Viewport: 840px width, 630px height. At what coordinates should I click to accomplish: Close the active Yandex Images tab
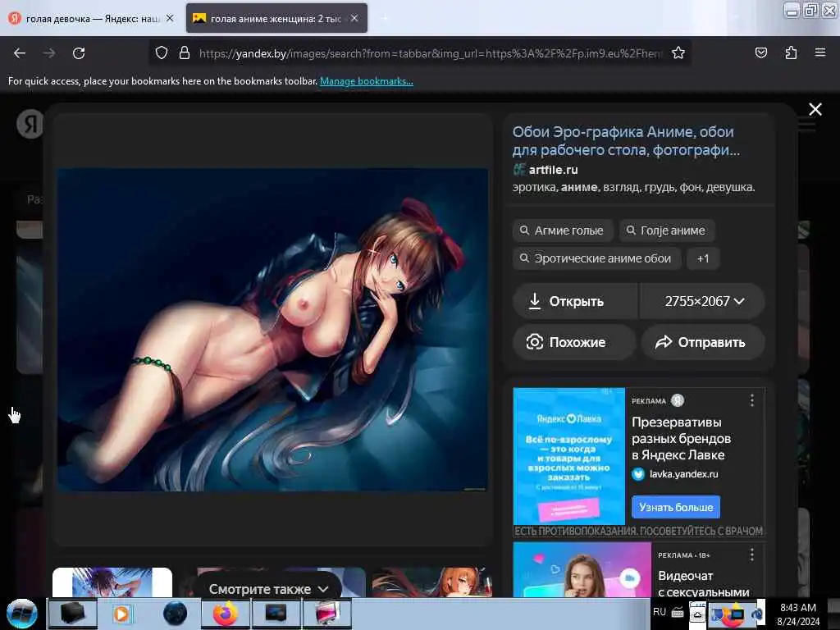coord(354,18)
